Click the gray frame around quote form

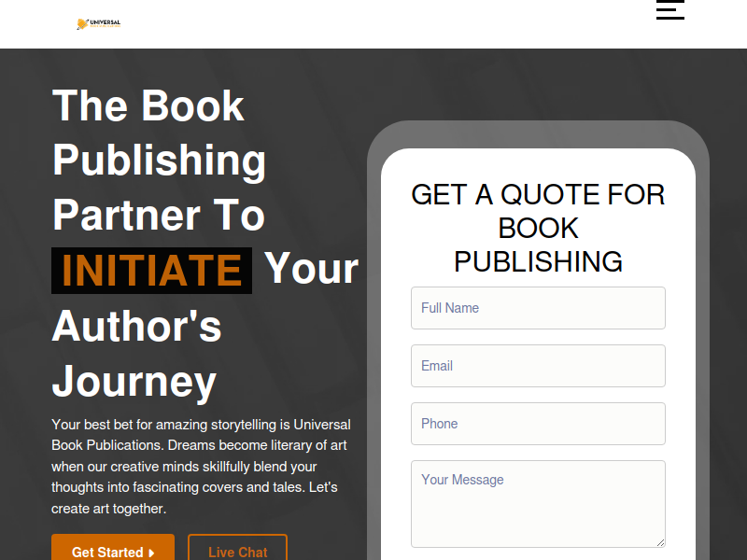[x=538, y=134]
